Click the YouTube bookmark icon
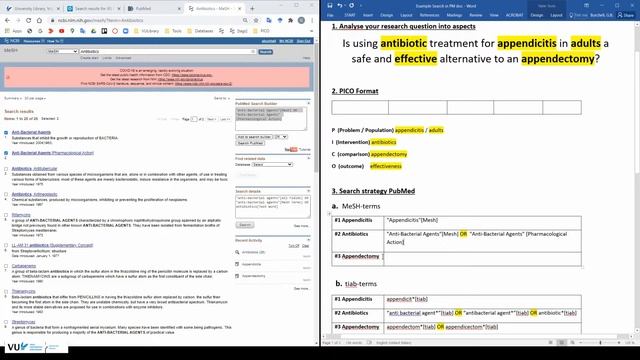Viewport: 640px width, 360px height. [61, 31]
